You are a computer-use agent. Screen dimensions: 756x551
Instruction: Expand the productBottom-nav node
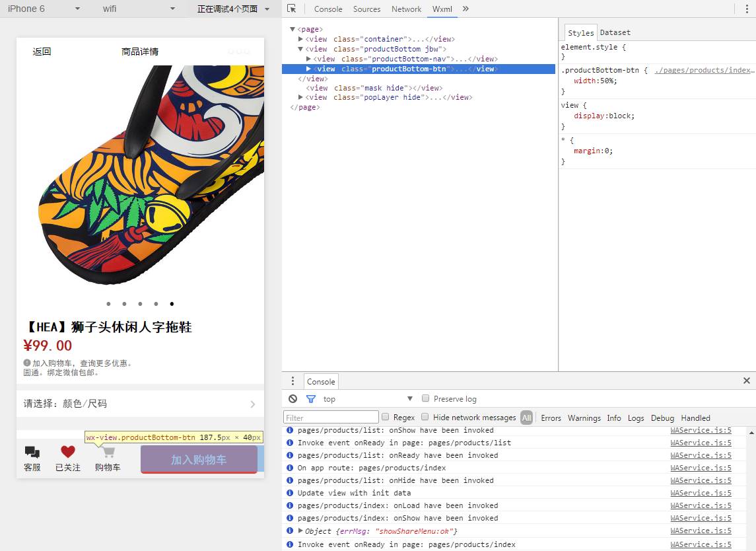pos(308,59)
